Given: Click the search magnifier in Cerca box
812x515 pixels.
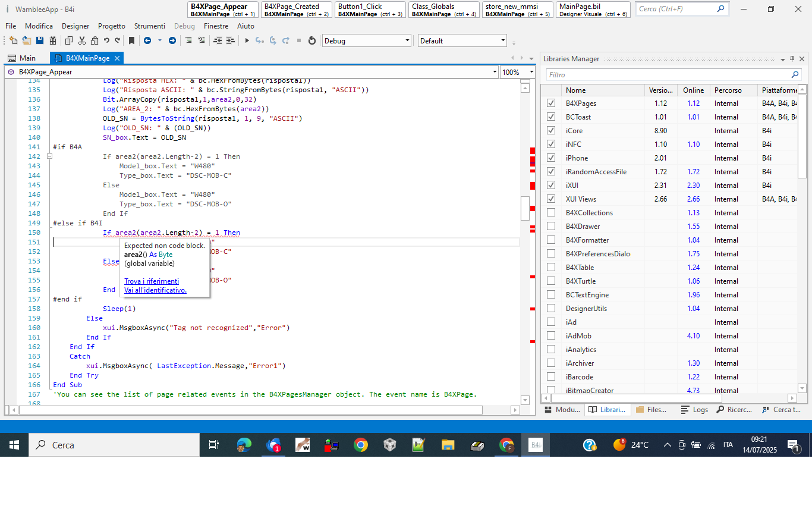Looking at the screenshot, I should pos(720,9).
